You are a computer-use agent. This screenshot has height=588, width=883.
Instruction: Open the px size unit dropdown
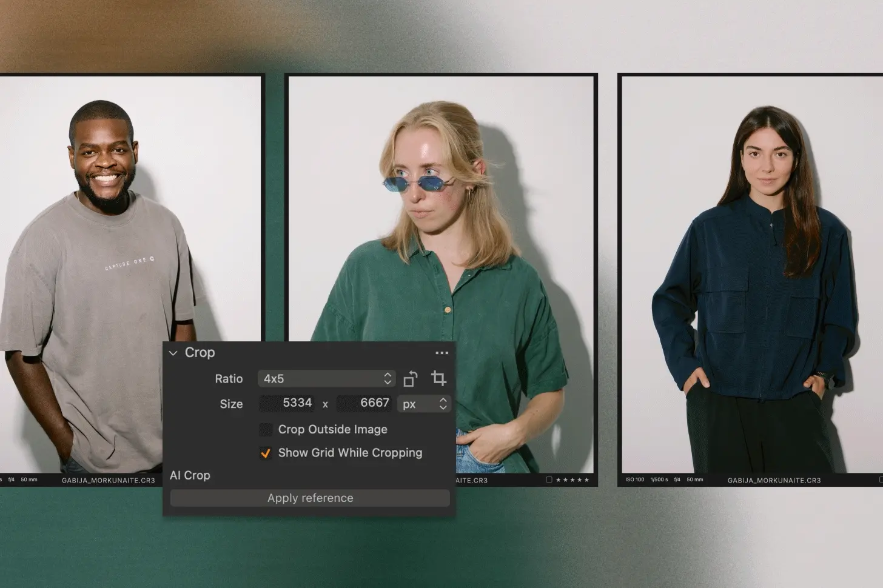[x=424, y=404]
